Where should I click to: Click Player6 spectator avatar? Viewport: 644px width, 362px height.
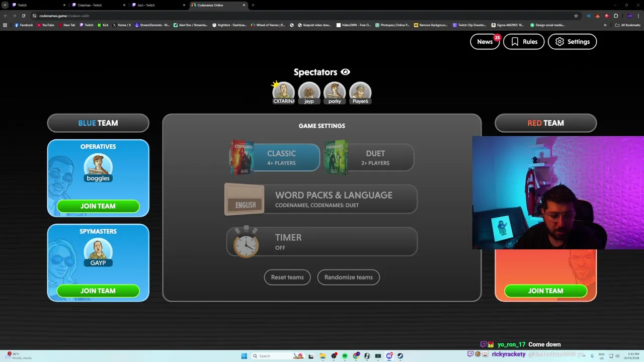coord(360,93)
